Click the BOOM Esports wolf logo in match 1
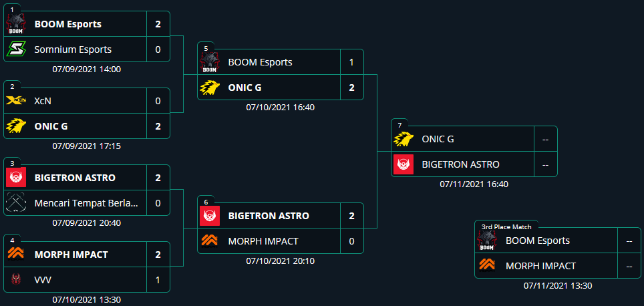The height and width of the screenshot is (306, 644). 16,24
